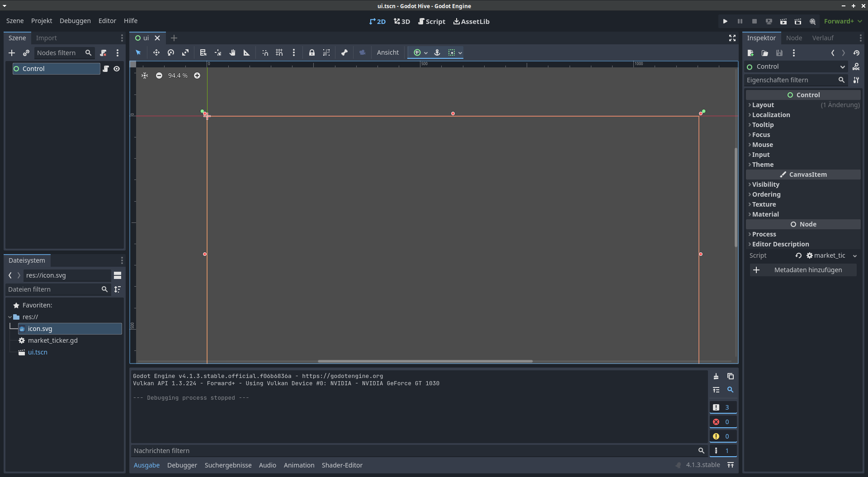Switch to the Script workspace

coord(432,21)
